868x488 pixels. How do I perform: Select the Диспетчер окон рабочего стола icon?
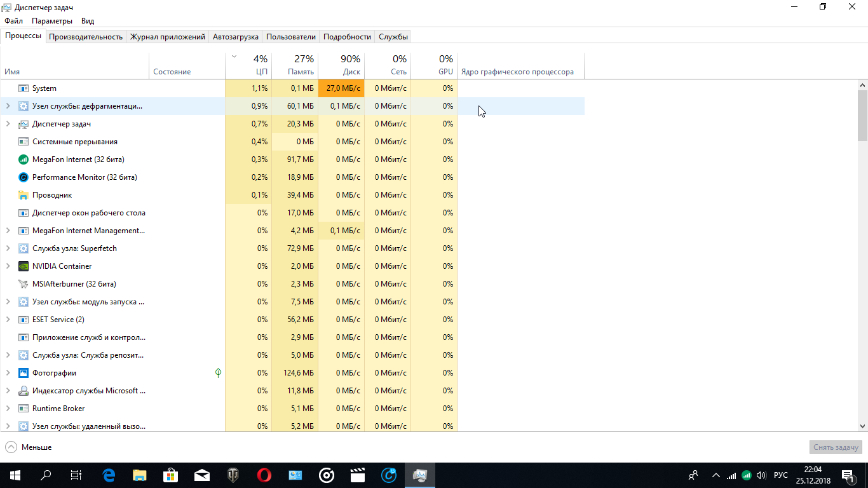pyautogui.click(x=24, y=213)
